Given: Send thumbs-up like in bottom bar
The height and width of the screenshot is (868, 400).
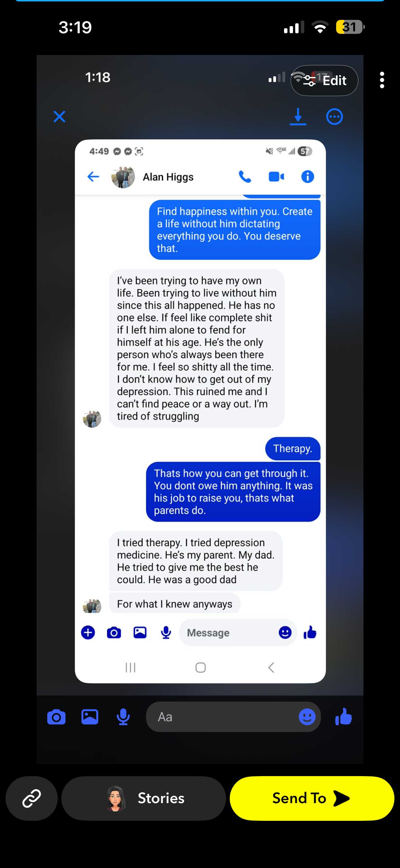Looking at the screenshot, I should (x=344, y=717).
